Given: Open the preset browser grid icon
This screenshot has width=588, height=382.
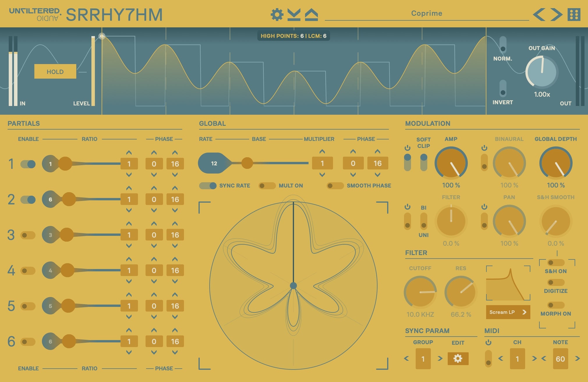Looking at the screenshot, I should (x=574, y=15).
